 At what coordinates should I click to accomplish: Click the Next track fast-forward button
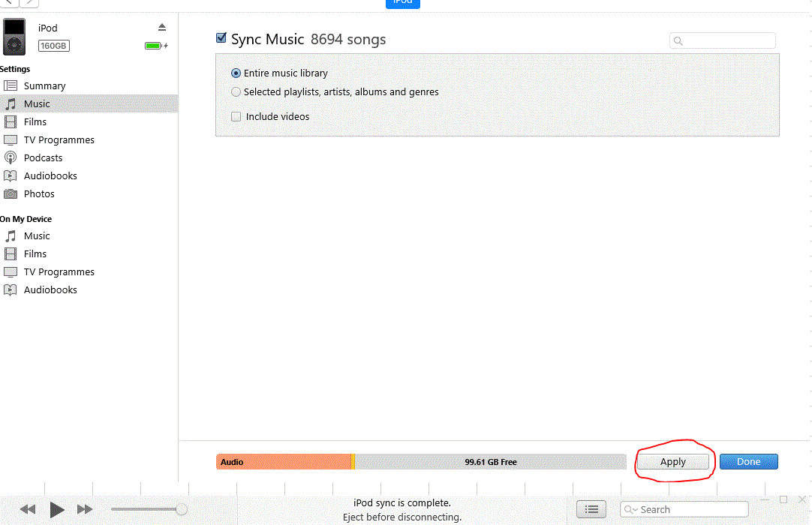84,509
